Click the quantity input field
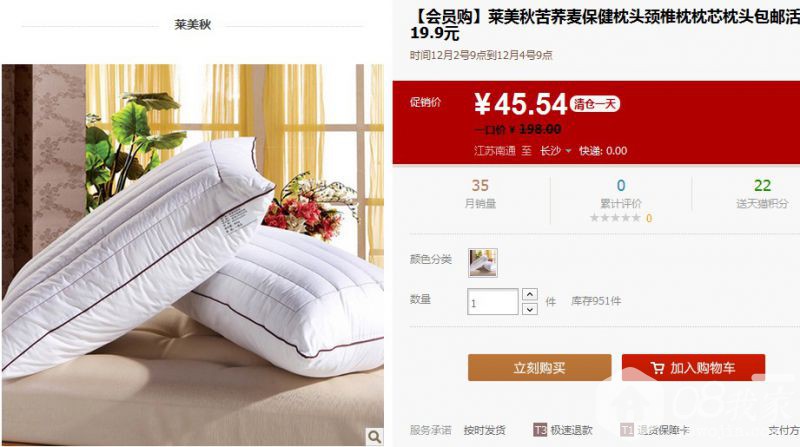Viewport: 800px width, 447px height. pos(492,302)
